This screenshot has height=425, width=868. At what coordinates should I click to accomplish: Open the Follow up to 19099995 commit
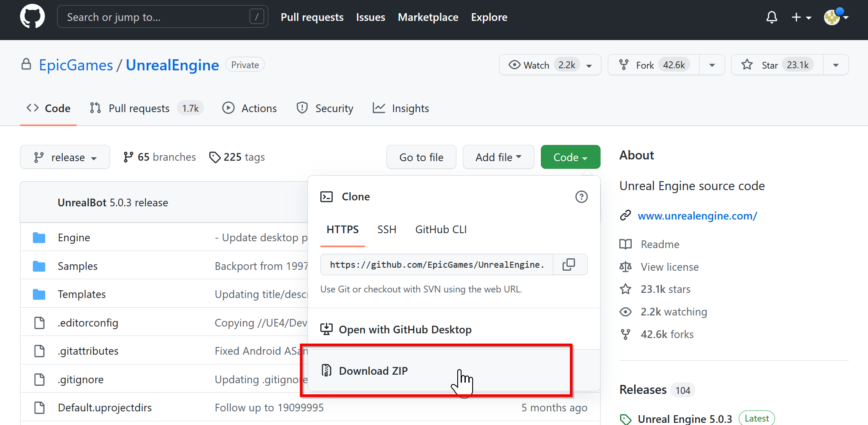(x=269, y=408)
